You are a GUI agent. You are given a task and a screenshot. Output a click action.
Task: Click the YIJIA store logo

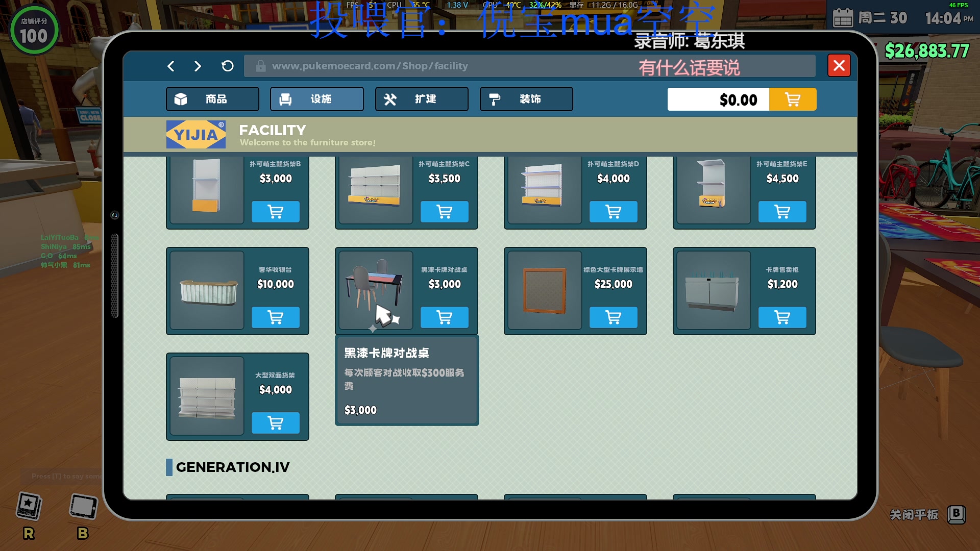click(x=196, y=135)
